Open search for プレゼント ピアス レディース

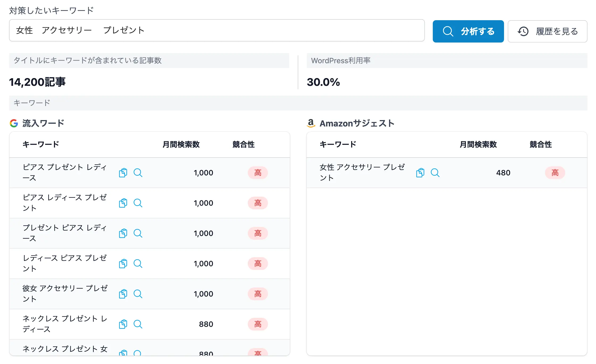coord(138,233)
